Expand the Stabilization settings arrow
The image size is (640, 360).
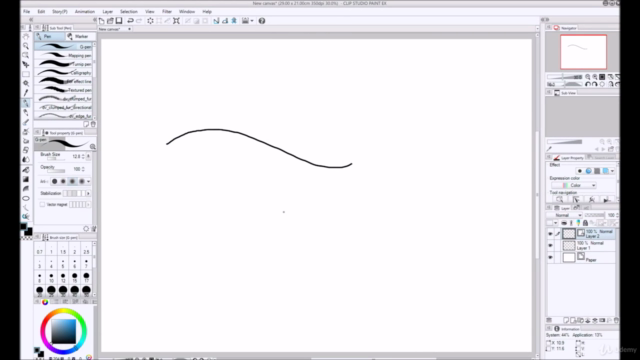[x=88, y=193]
